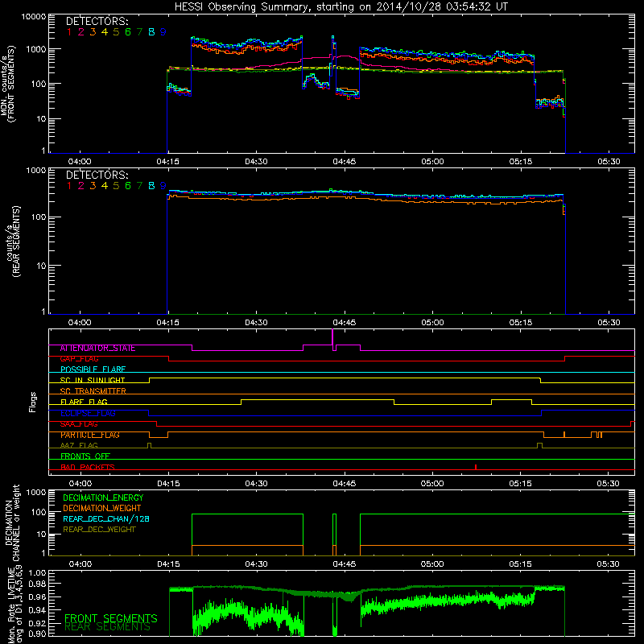Click the vertical counts/s (REAR SEGMENTS) axis title

pyautogui.click(x=13, y=242)
